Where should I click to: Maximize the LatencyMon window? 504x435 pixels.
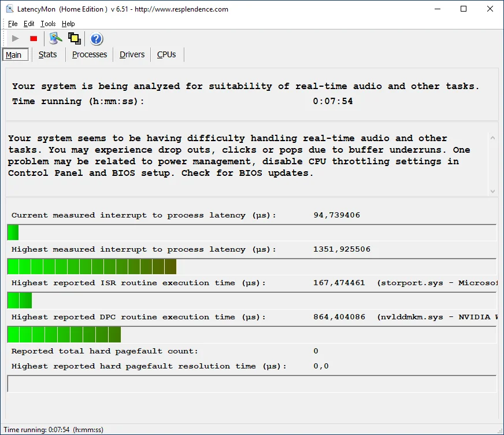pyautogui.click(x=464, y=9)
